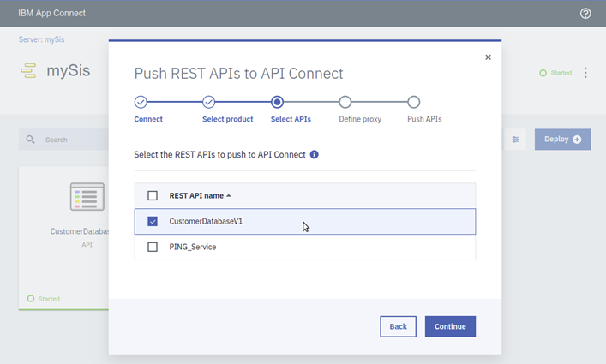The image size is (606, 364).
Task: Uncheck the CustomerDatabaseV1 checkbox
Action: (153, 221)
